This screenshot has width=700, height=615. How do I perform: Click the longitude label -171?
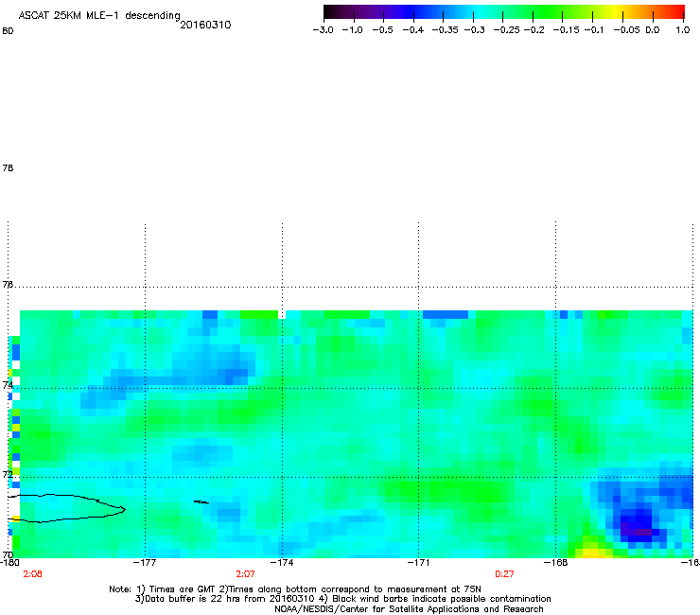(x=418, y=563)
